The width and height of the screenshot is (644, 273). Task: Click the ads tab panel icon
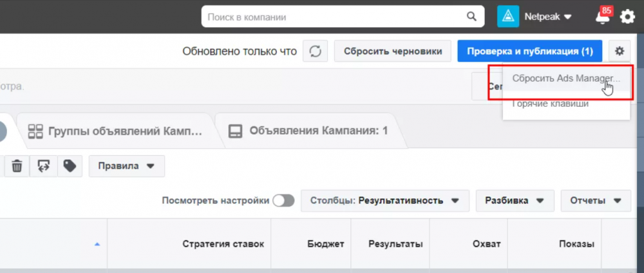(x=235, y=131)
